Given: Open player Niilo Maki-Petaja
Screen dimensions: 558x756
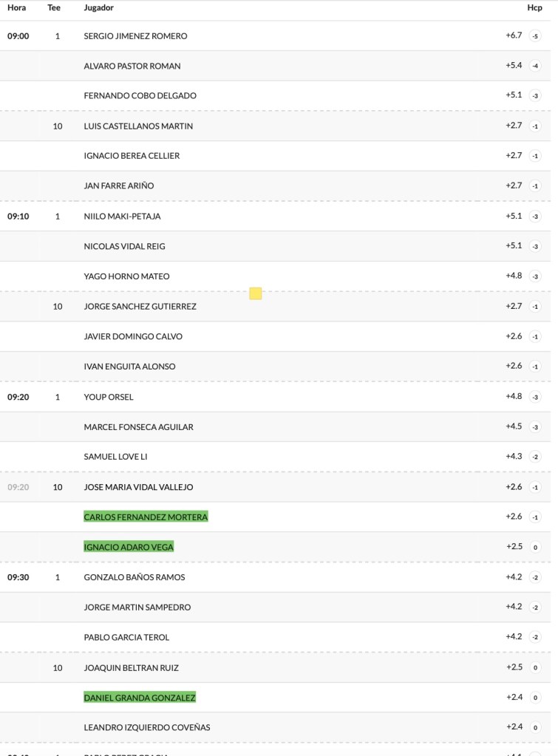Looking at the screenshot, I should tap(122, 217).
